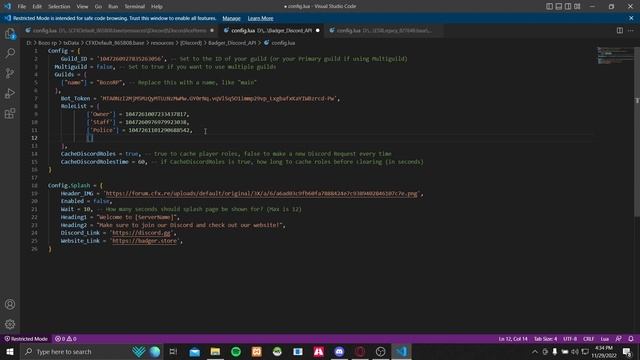640x360 pixels.
Task: Switch to first config.lua tab (DiscordAcePerms)
Action: click(119, 31)
